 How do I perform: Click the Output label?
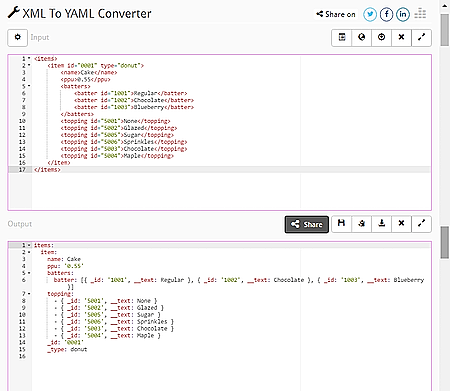click(x=20, y=224)
